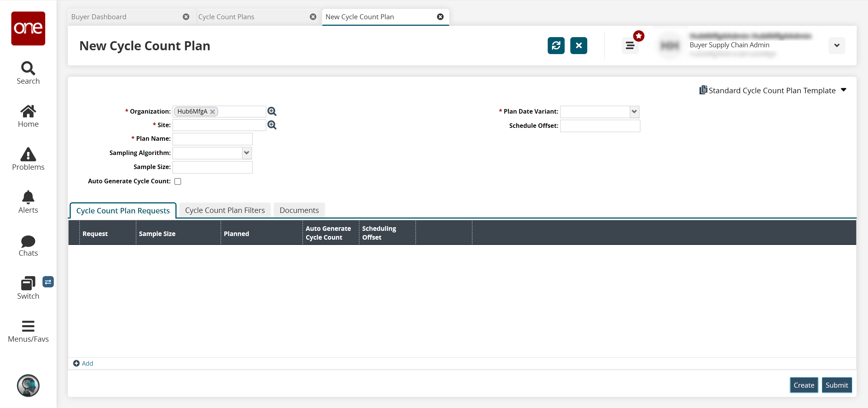Image resolution: width=868 pixels, height=408 pixels.
Task: Switch to Cycle Count Plan Filters tab
Action: point(225,210)
